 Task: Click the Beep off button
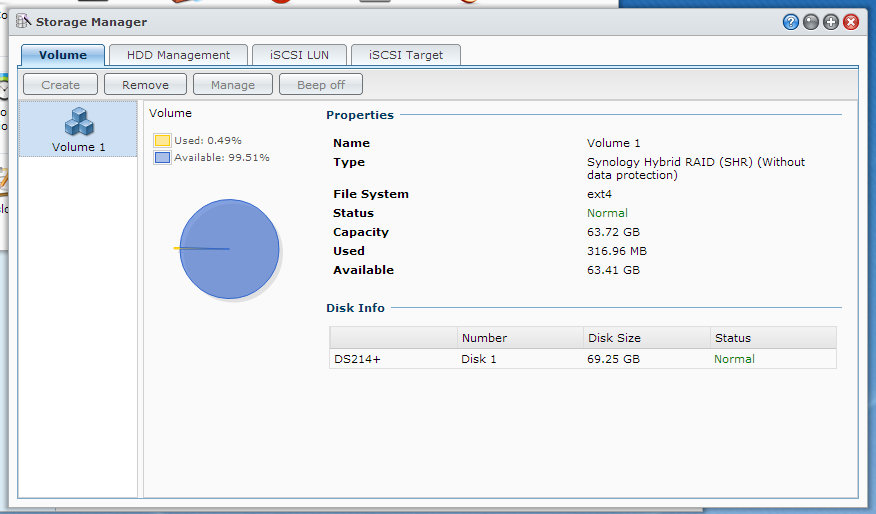321,84
